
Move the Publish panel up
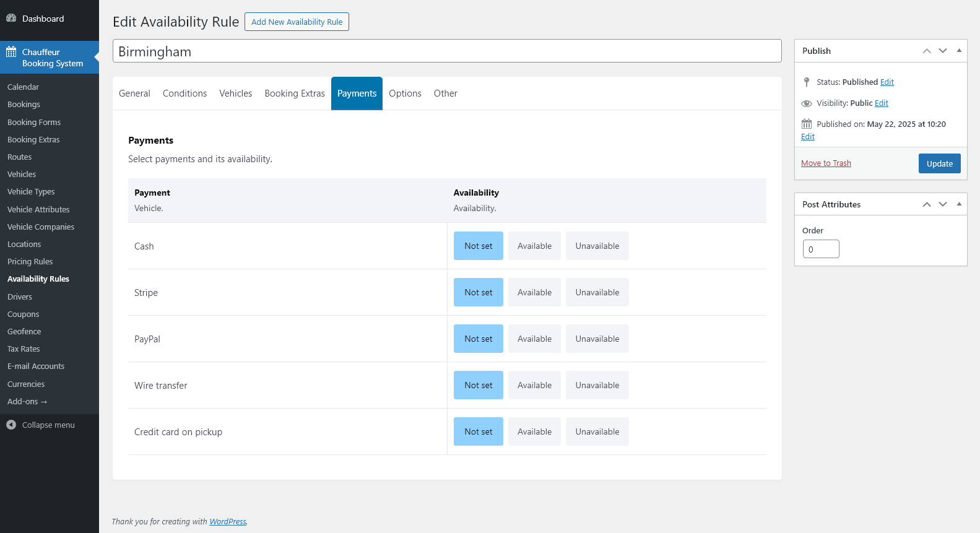[926, 51]
